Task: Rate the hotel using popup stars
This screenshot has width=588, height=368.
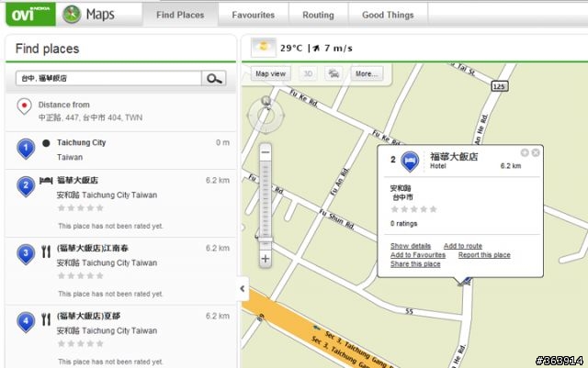Action: coord(413,209)
